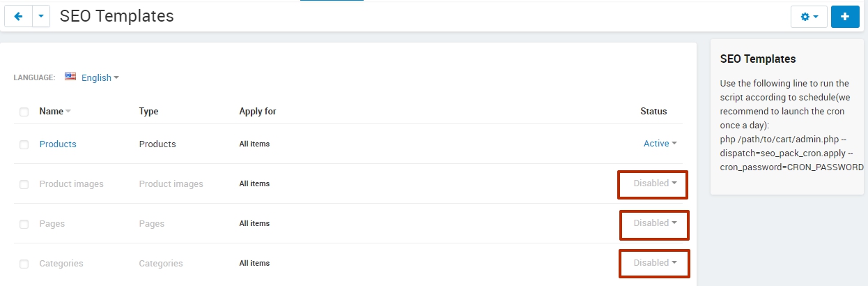Image resolution: width=868 pixels, height=286 pixels.
Task: Open Disabled status dropdown for Pages
Action: [x=656, y=223]
